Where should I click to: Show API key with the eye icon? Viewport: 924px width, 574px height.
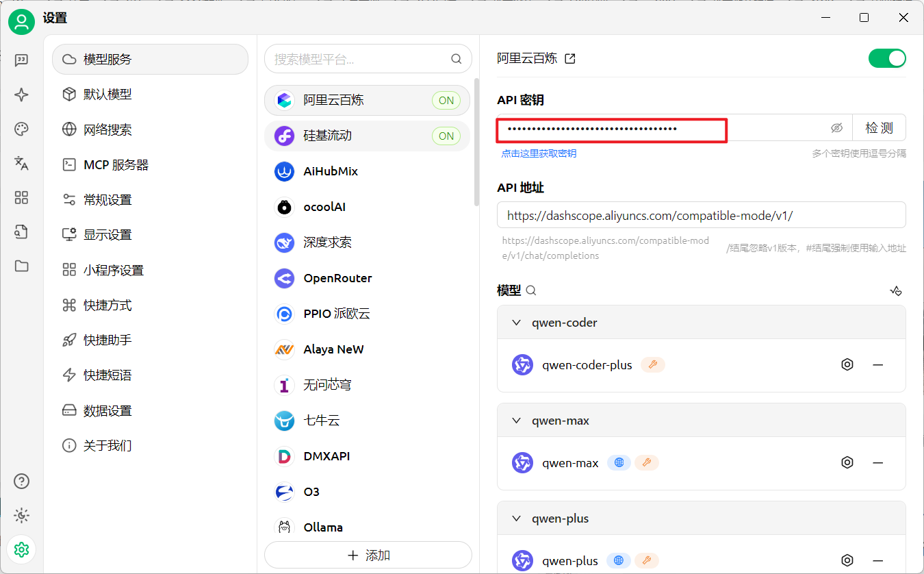(836, 128)
